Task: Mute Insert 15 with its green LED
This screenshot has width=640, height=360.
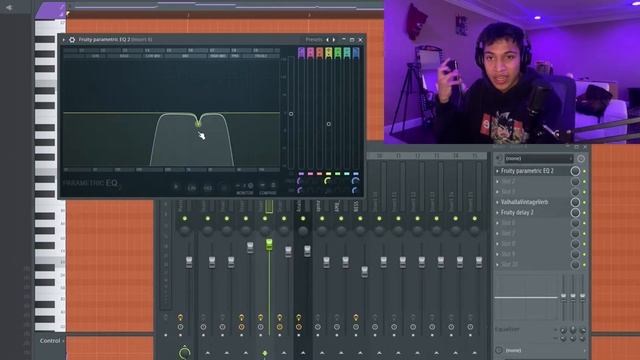Action: click(475, 219)
